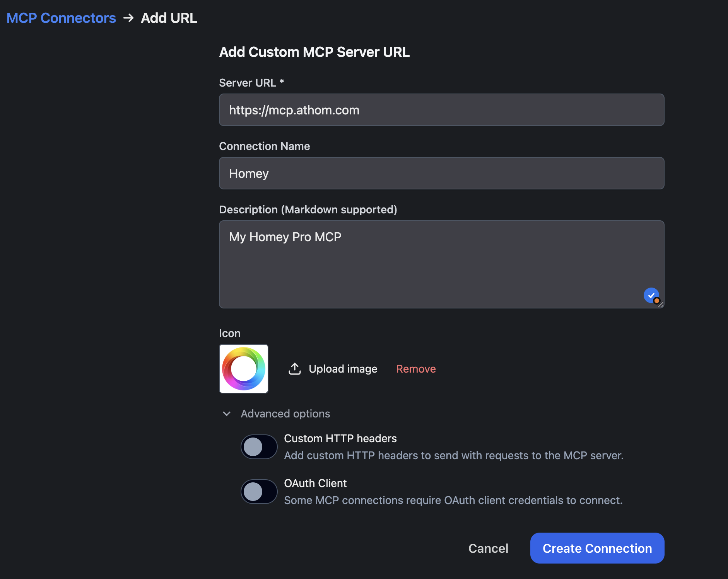The image size is (728, 579).
Task: Collapse the Advanced options chevron
Action: point(227,414)
